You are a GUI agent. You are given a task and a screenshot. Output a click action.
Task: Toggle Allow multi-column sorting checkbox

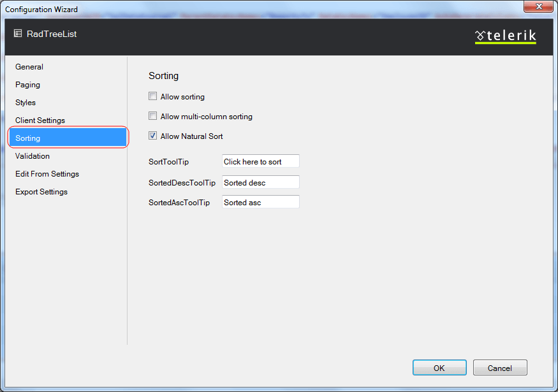point(152,116)
